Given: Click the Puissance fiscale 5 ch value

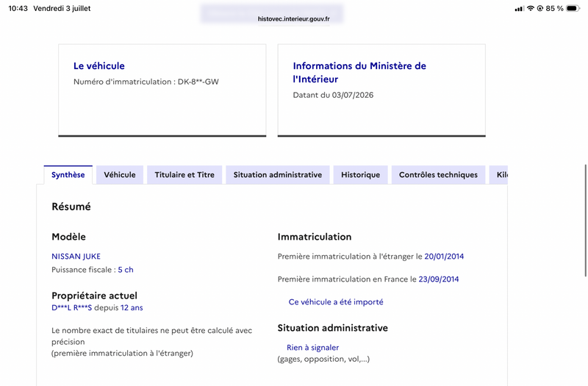Looking at the screenshot, I should (126, 270).
